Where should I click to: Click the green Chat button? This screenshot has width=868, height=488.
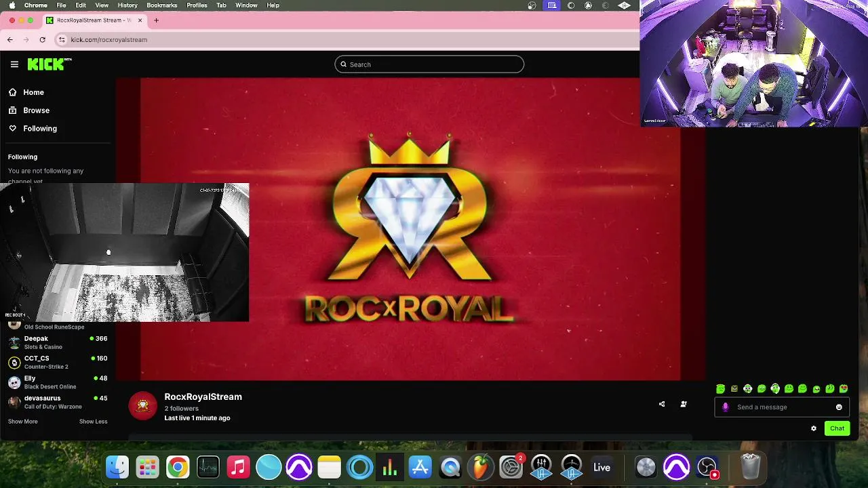[x=837, y=428]
